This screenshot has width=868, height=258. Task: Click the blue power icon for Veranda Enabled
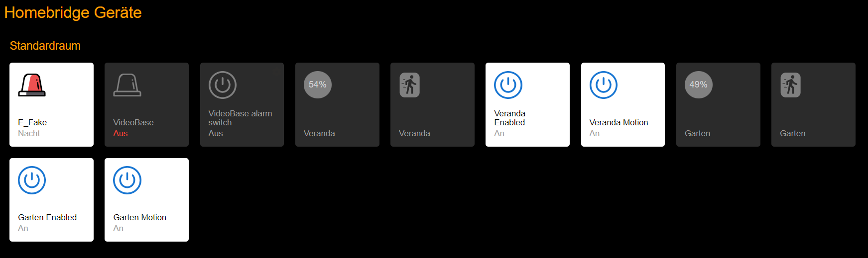508,85
